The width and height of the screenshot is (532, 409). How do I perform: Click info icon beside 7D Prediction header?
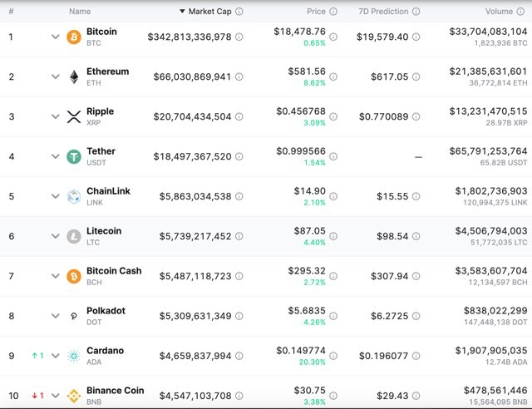coord(416,12)
